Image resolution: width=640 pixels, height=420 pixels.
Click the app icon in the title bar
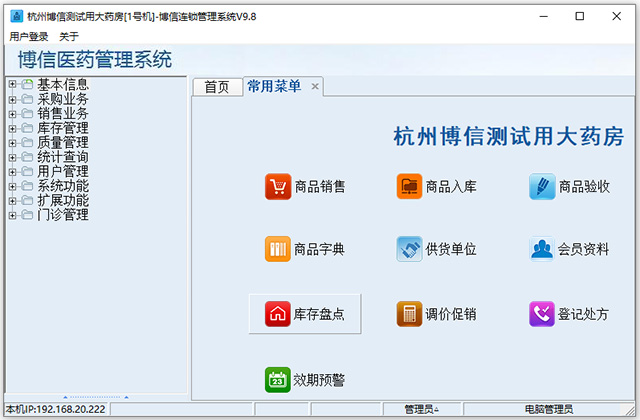pyautogui.click(x=17, y=16)
